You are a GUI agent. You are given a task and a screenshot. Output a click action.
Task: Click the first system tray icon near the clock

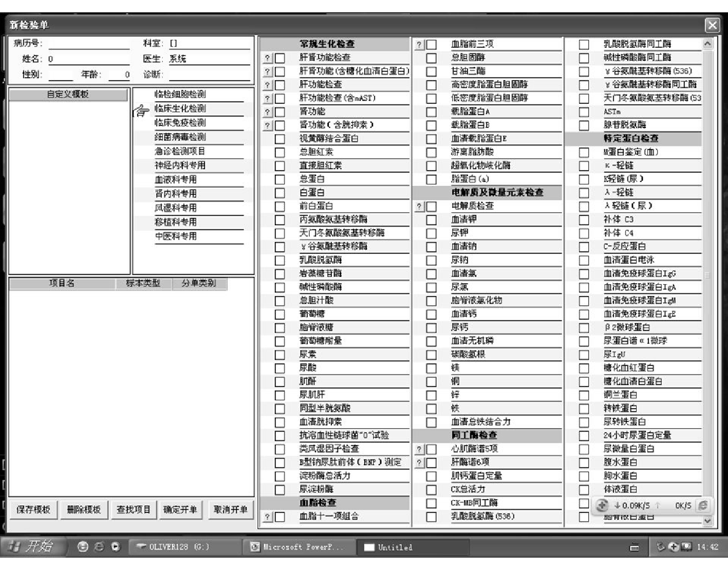click(x=661, y=547)
